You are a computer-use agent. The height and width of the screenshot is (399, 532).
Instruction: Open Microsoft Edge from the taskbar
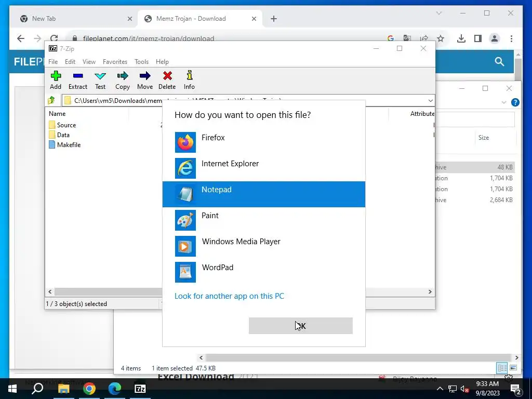pos(115,389)
